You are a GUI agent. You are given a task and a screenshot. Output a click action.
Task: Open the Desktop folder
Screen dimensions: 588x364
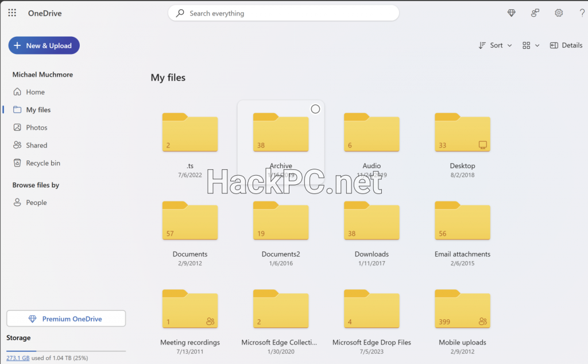click(462, 132)
